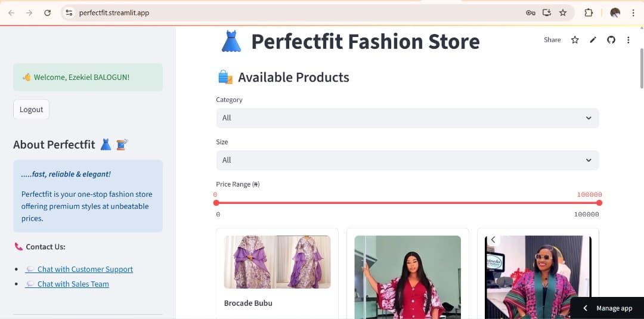
Task: Click the GitHub icon in Streamlit toolbar
Action: pyautogui.click(x=611, y=40)
